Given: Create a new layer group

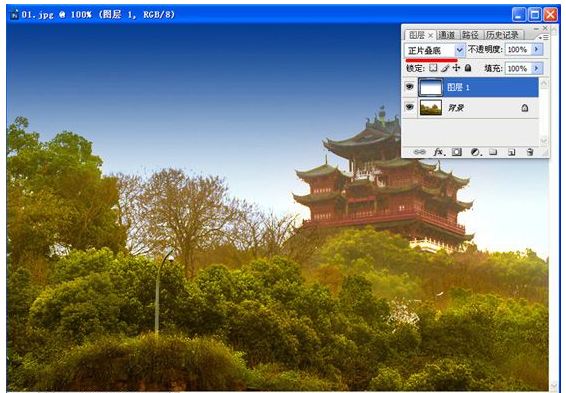Looking at the screenshot, I should 493,152.
